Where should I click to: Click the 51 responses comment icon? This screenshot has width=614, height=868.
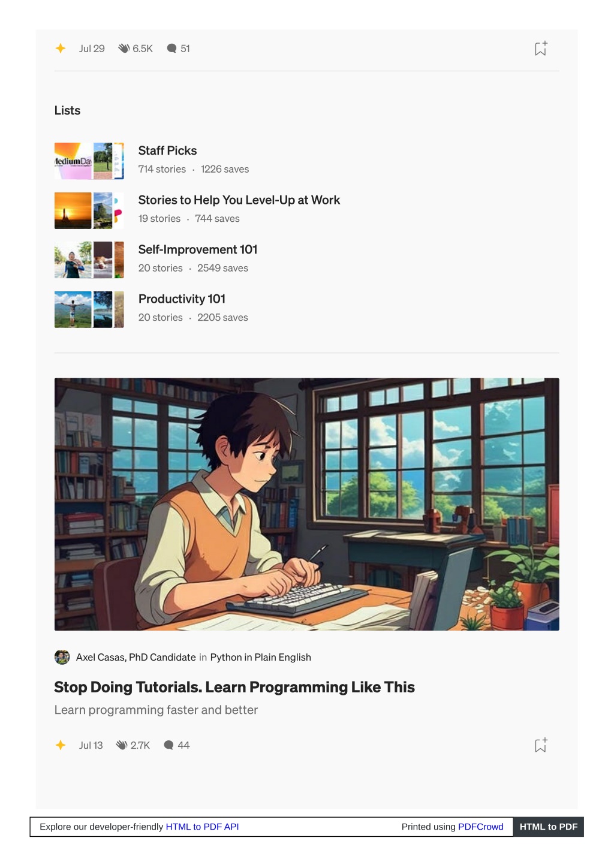(171, 49)
